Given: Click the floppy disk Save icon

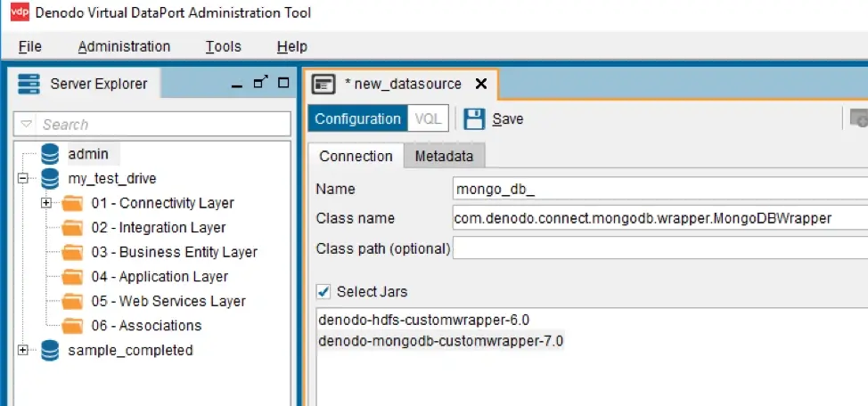Looking at the screenshot, I should pos(474,119).
